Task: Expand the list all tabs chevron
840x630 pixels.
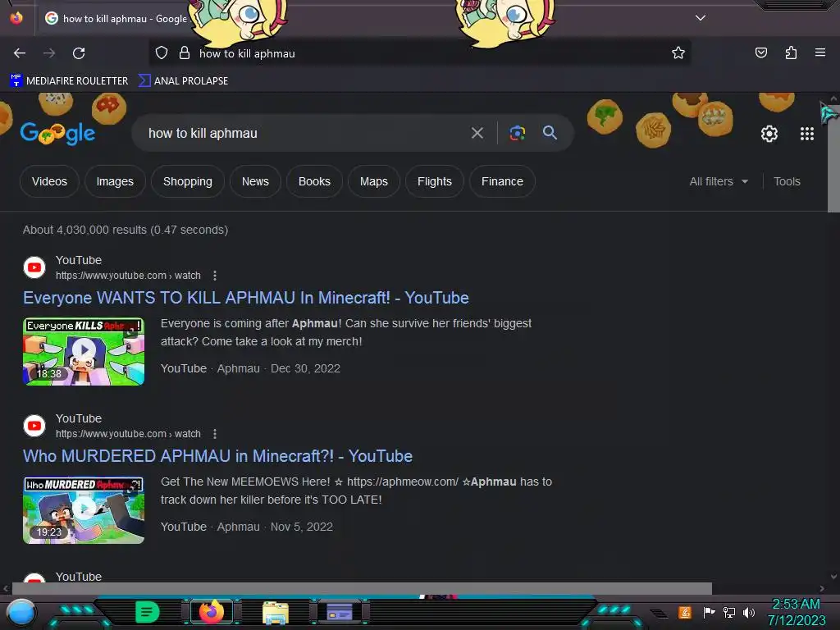Action: point(701,18)
